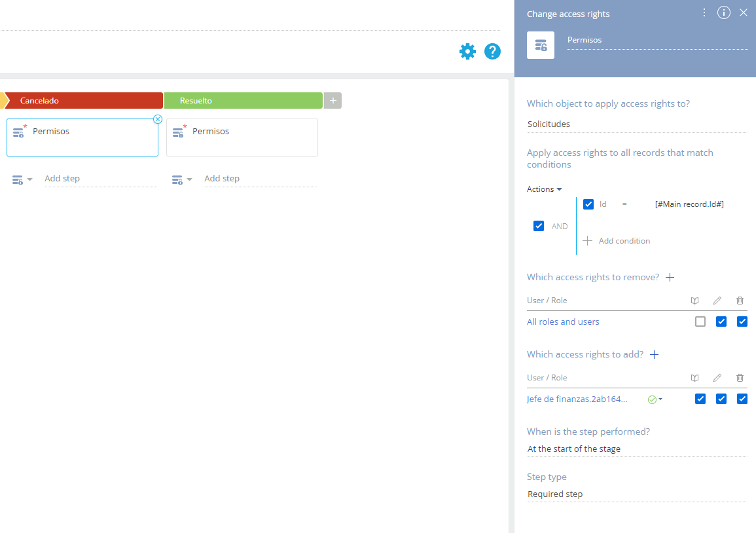Select the Resuelto stage
The image size is (756, 533).
point(243,100)
